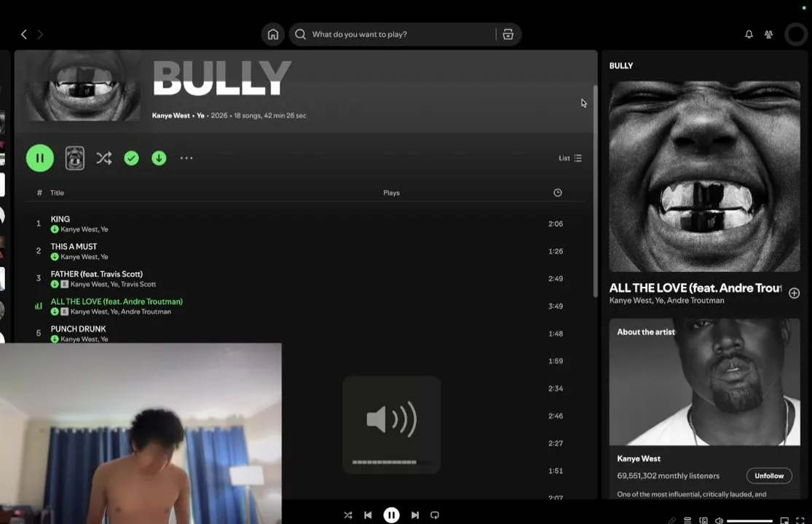Click the search magnifier icon
Viewport: 812px width, 524px height.
[x=300, y=34]
